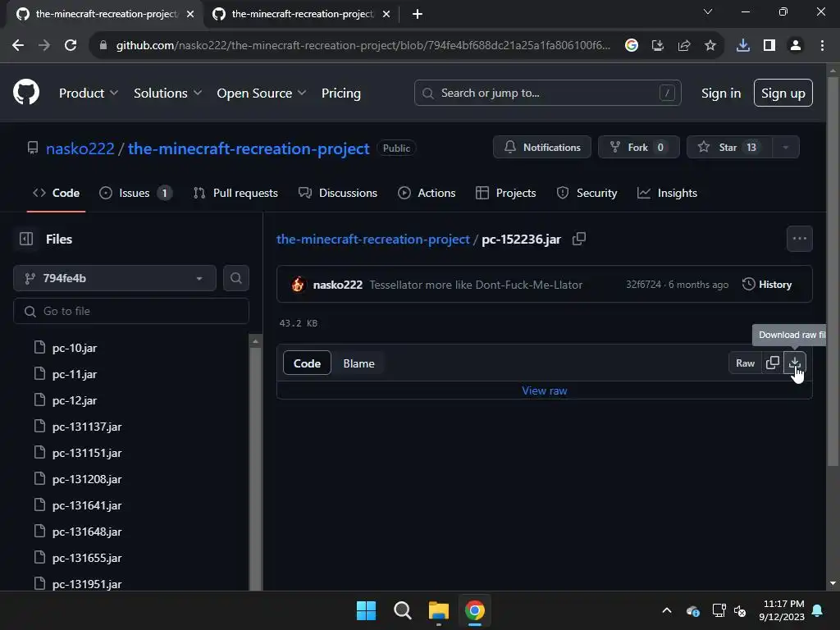Viewport: 840px width, 630px height.
Task: Open pc-131655.jar in file tree
Action: (x=87, y=558)
